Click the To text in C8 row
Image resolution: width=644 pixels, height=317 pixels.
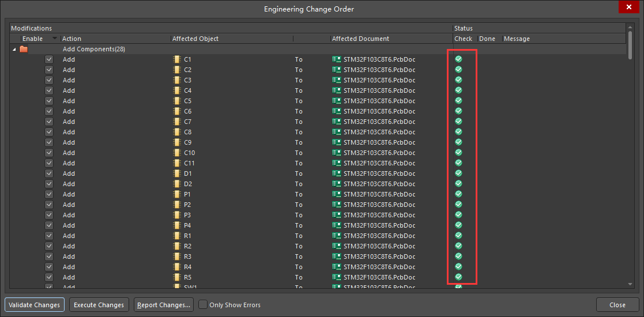[299, 132]
